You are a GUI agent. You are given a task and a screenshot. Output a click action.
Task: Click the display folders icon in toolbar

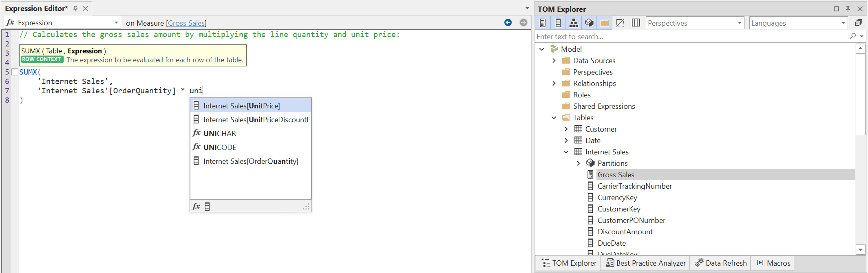605,23
